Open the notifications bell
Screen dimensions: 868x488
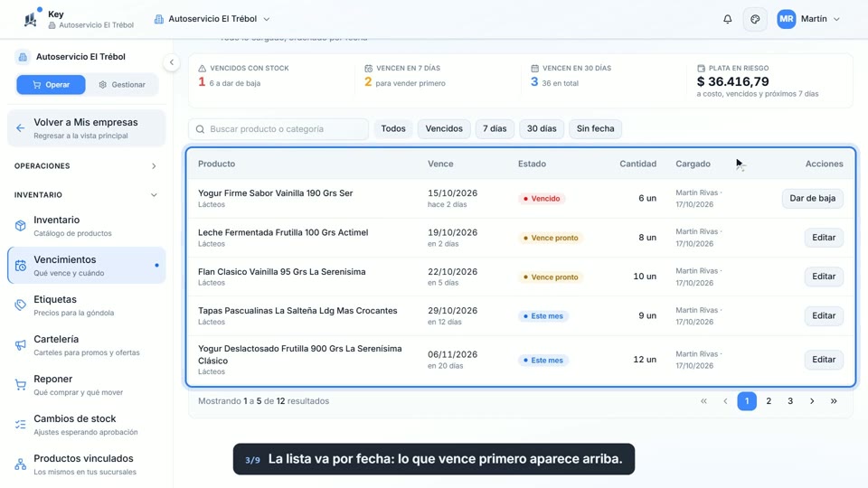pyautogui.click(x=727, y=19)
